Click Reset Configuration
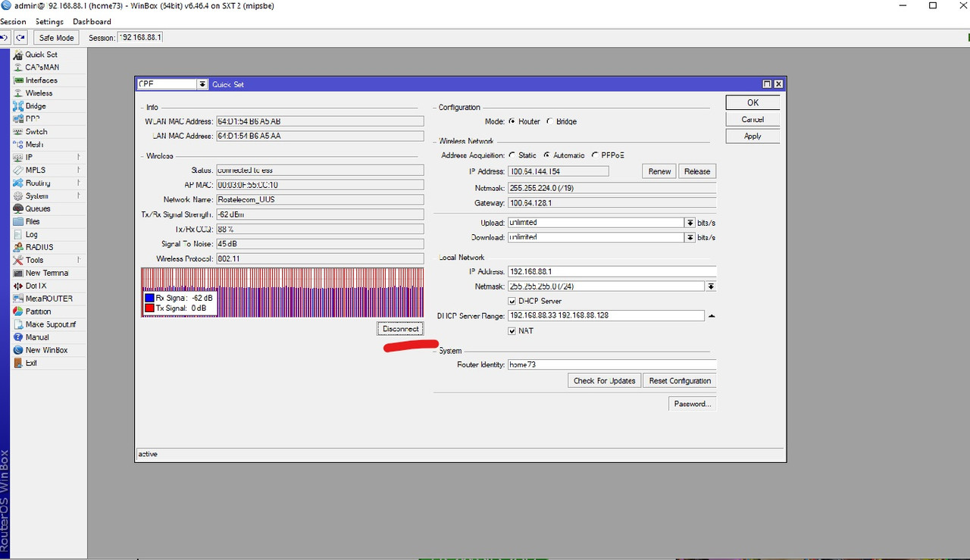Viewport: 970px width, 560px height. point(680,380)
